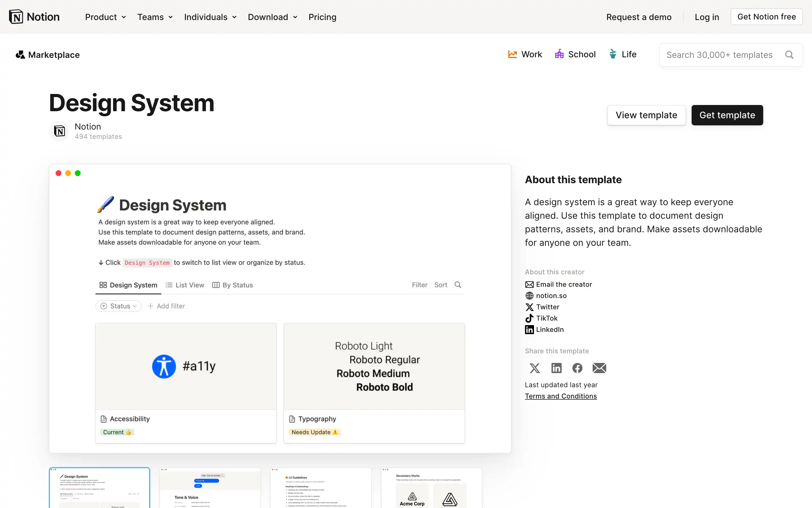
Task: Click Get template button
Action: (x=727, y=115)
